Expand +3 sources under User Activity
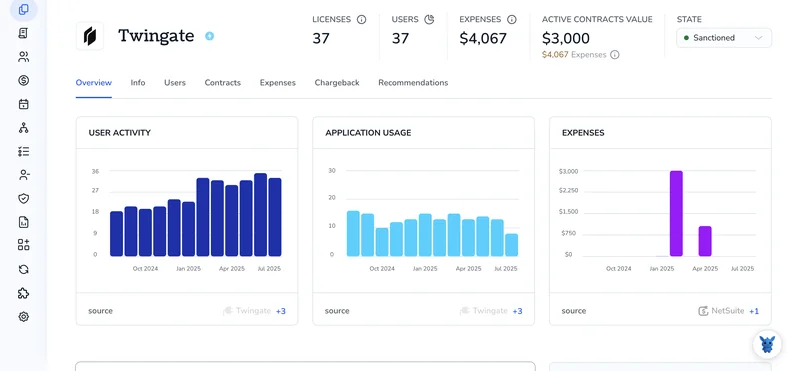Screen dimensions: 800x371 click(x=281, y=311)
